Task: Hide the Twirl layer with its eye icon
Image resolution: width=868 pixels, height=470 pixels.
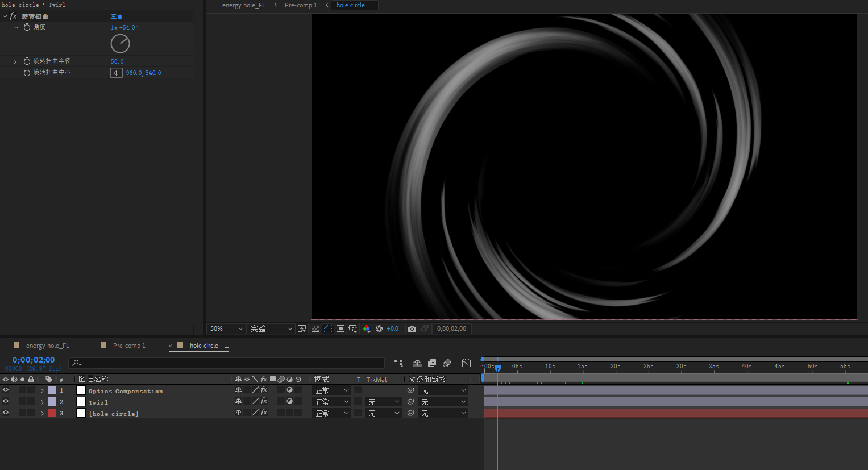Action: coord(6,402)
